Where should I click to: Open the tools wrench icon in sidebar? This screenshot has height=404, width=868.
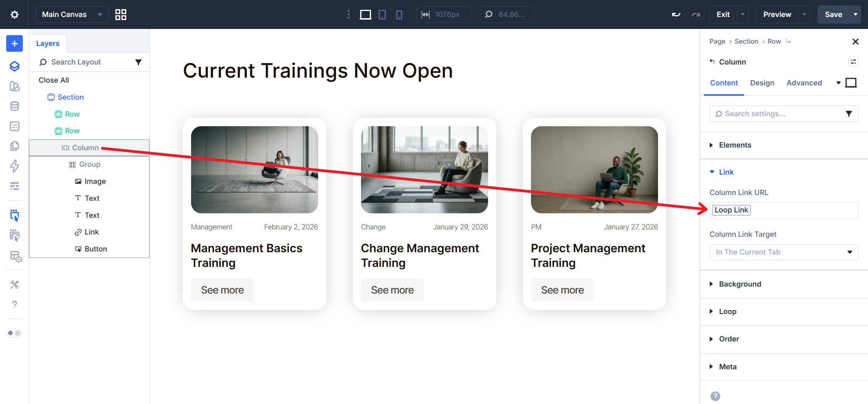coord(14,284)
